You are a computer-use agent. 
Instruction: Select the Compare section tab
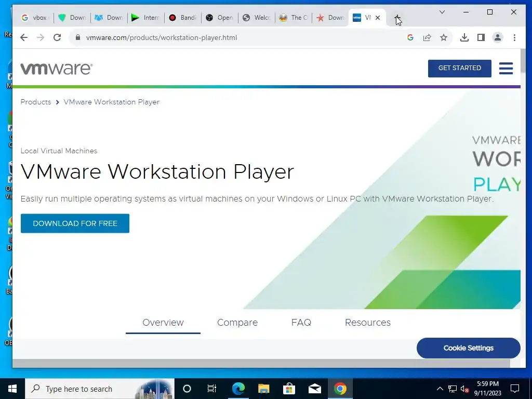[x=237, y=322]
